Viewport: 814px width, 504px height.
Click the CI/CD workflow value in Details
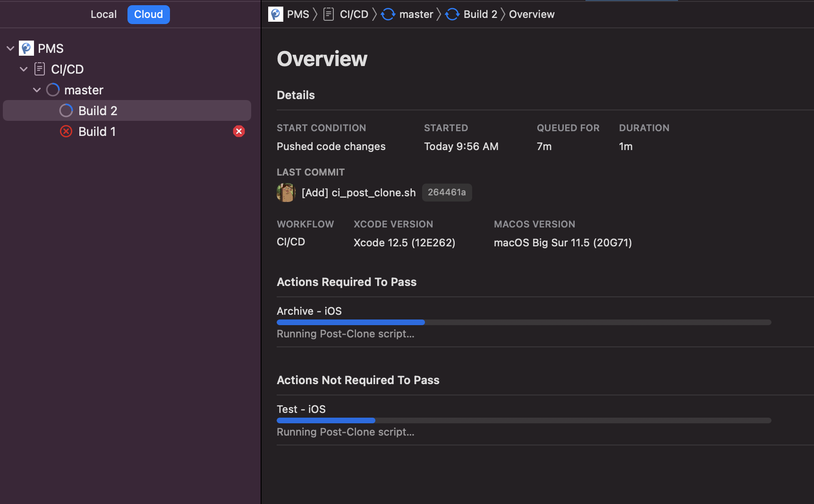tap(291, 242)
